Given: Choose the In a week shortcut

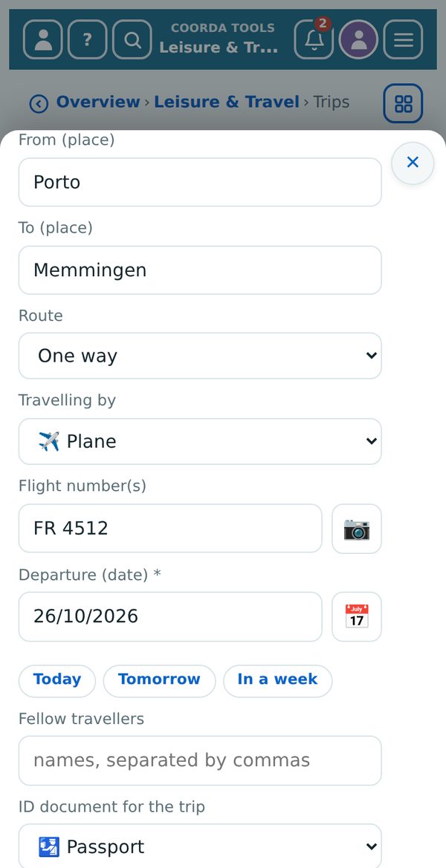Looking at the screenshot, I should click(x=277, y=681).
